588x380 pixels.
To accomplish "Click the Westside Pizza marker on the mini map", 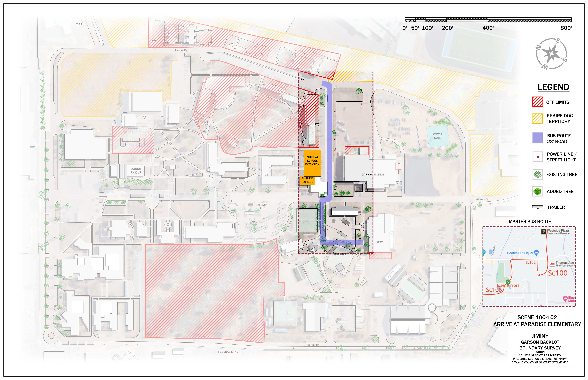I will pos(543,232).
